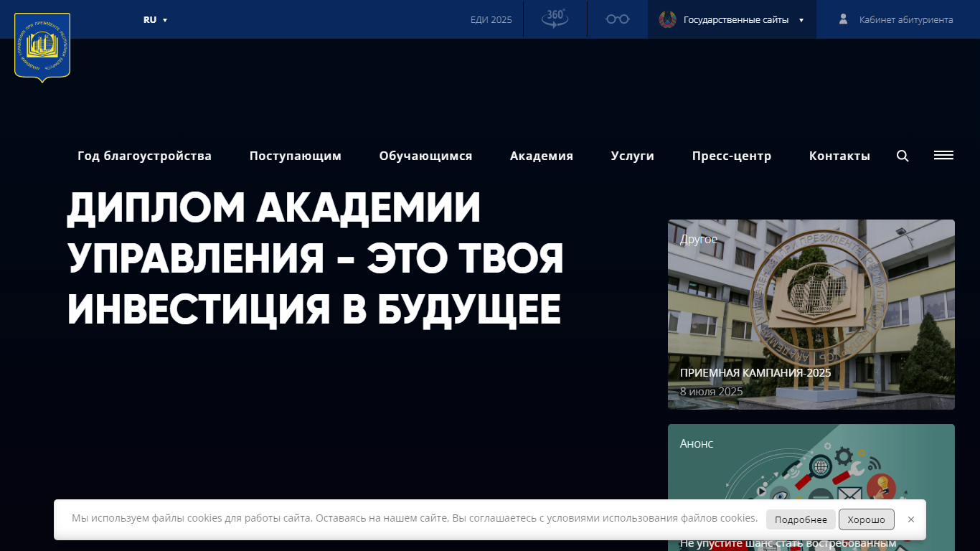Open the Кабинет абитуриента link

[x=906, y=20]
